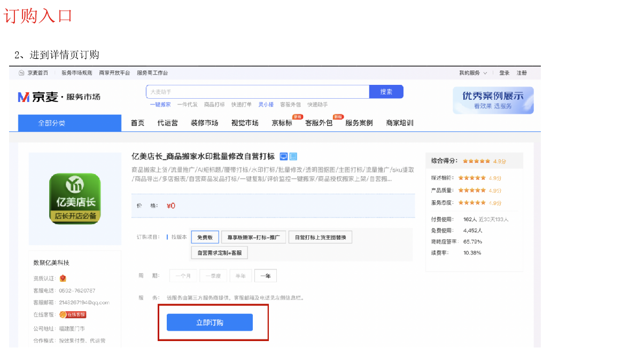The width and height of the screenshot is (644, 348).
Task: Select the 尊享版搬家-打标-推广 option
Action: pos(253,237)
